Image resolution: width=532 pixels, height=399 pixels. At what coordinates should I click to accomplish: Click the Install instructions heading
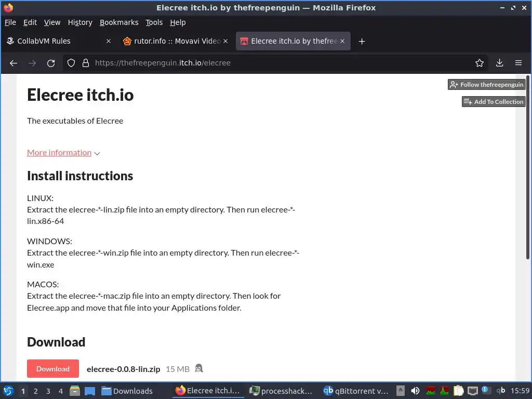[x=80, y=176]
